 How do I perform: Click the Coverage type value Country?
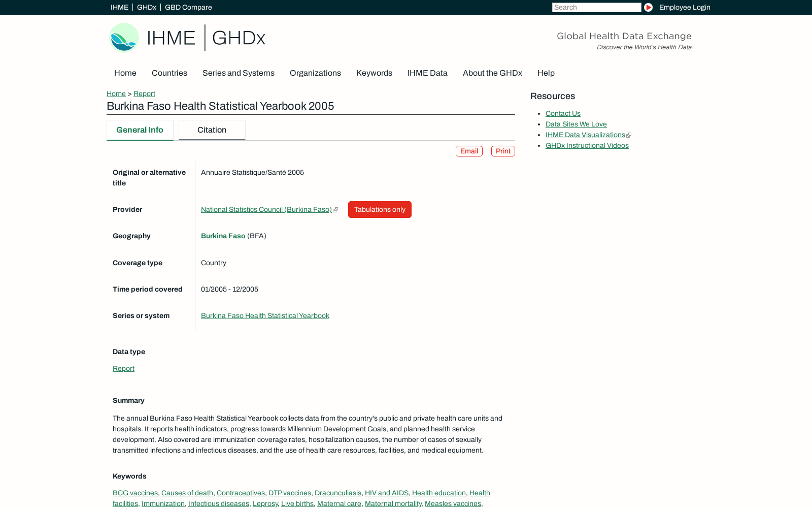(214, 263)
